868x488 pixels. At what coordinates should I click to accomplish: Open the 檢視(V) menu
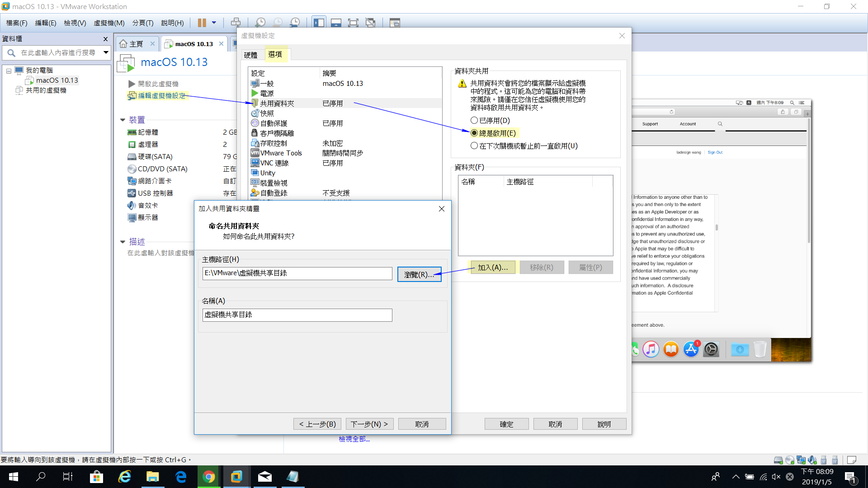point(74,23)
